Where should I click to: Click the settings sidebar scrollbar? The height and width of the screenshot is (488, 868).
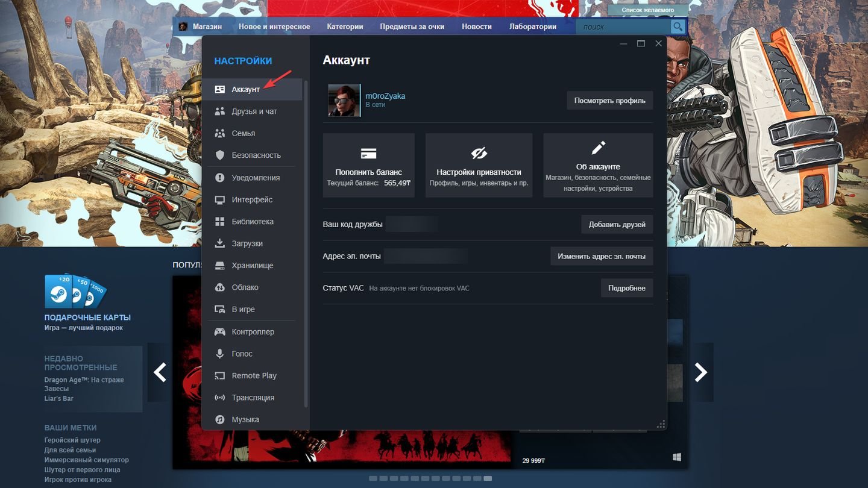coord(306,244)
